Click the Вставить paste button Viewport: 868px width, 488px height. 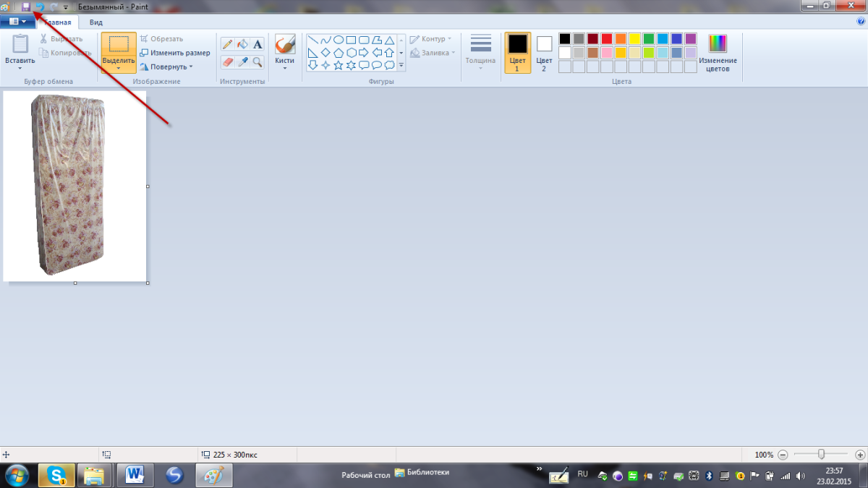20,53
